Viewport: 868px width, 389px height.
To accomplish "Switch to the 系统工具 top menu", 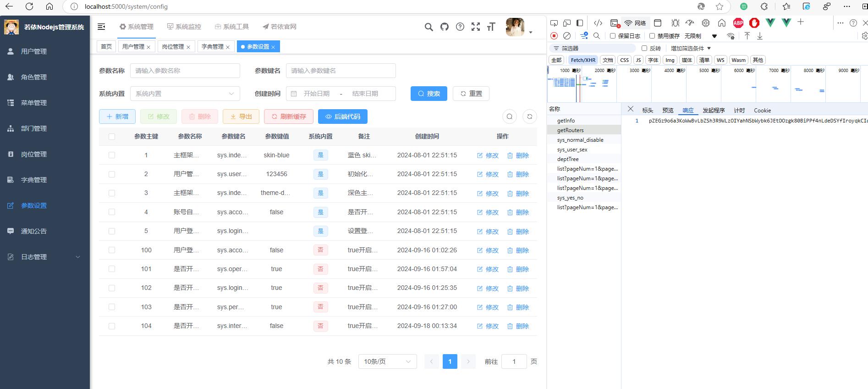I will coord(231,27).
